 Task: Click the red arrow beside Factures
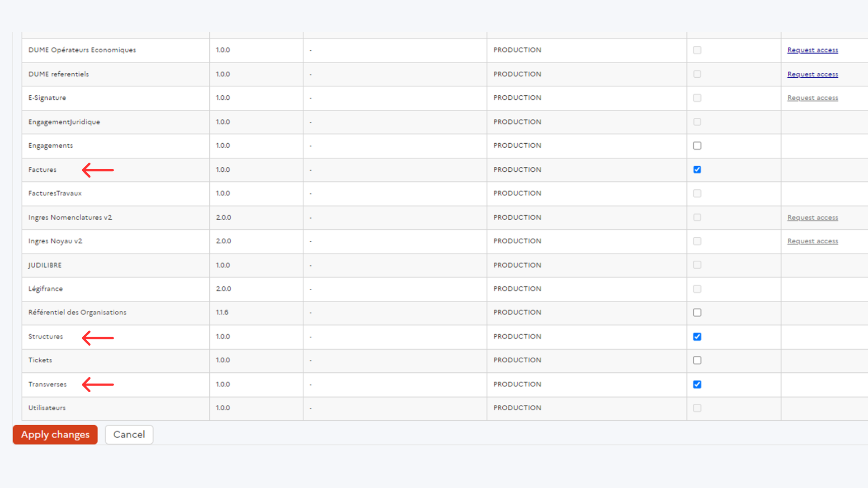(98, 170)
